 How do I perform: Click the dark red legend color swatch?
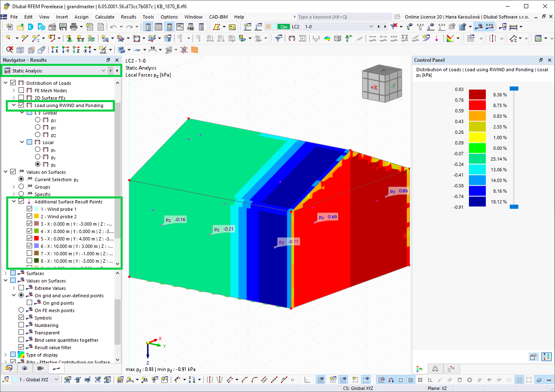[x=477, y=95]
